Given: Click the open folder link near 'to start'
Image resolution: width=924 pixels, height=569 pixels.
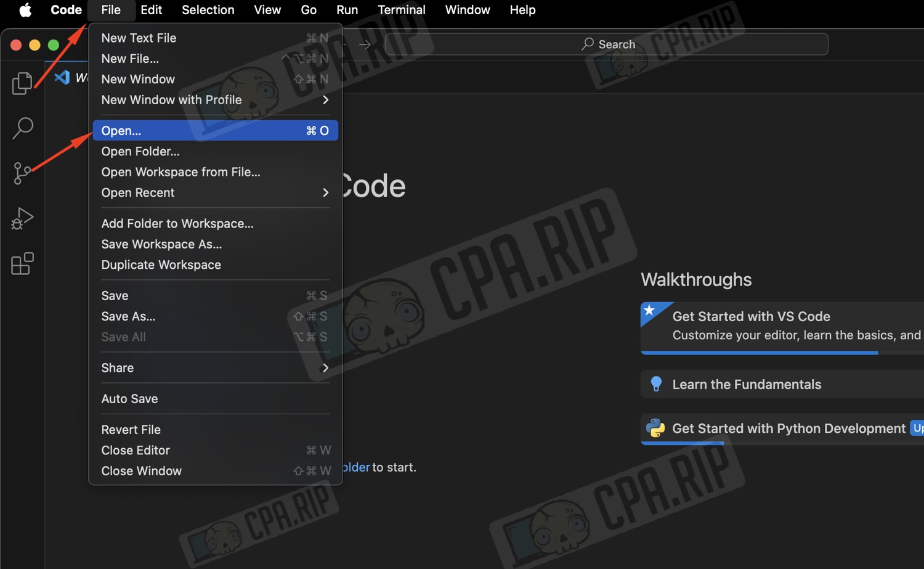Looking at the screenshot, I should point(355,467).
